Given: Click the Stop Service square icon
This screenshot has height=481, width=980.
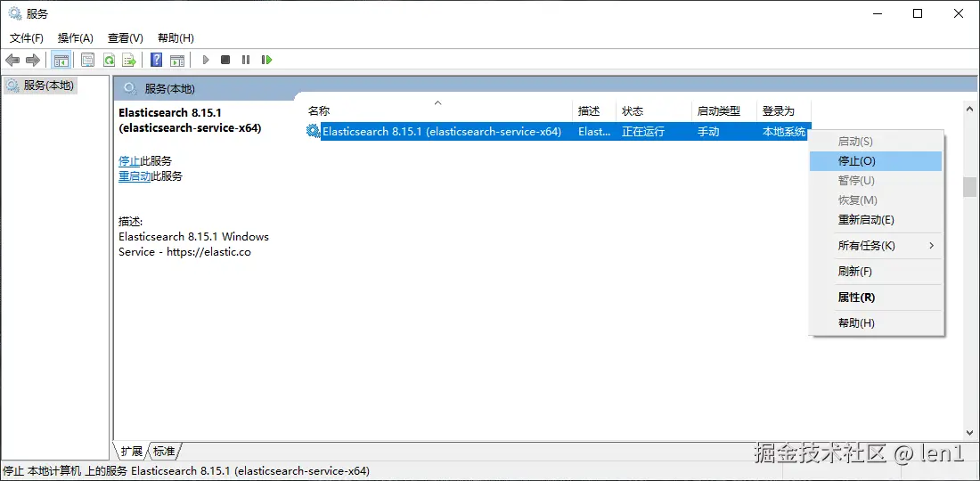Looking at the screenshot, I should click(x=225, y=60).
